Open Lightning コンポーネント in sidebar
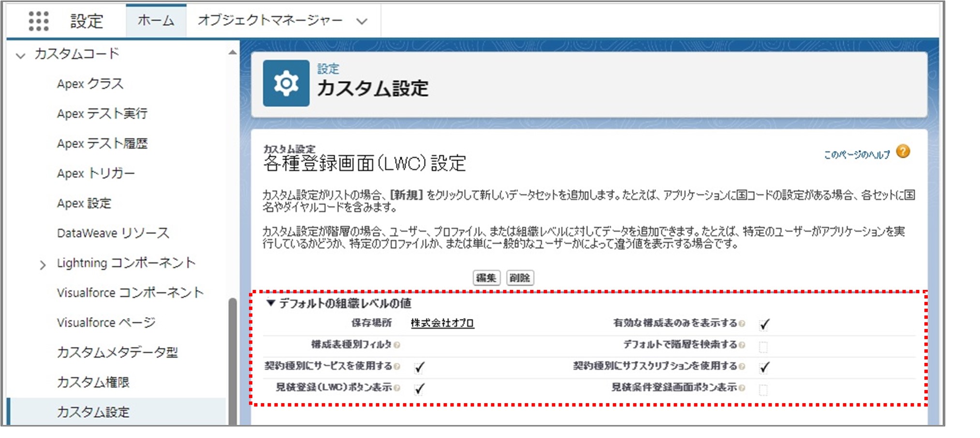This screenshot has width=980, height=438. [x=126, y=263]
